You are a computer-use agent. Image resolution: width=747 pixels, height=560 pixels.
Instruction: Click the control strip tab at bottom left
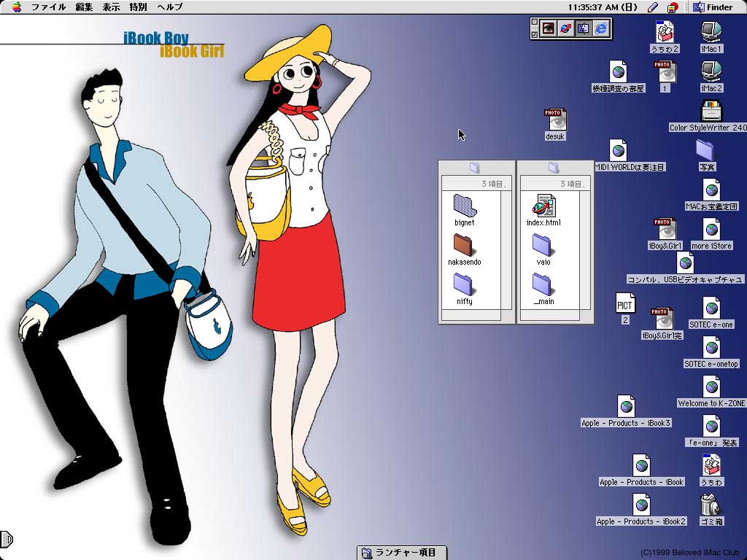[7, 540]
